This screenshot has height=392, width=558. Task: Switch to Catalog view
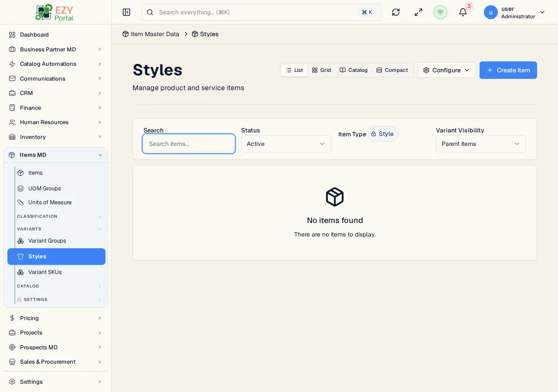[x=354, y=70]
